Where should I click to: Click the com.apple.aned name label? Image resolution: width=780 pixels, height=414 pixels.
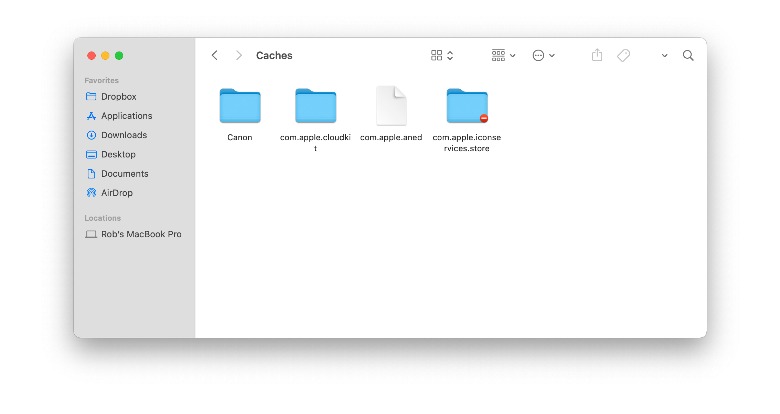391,137
